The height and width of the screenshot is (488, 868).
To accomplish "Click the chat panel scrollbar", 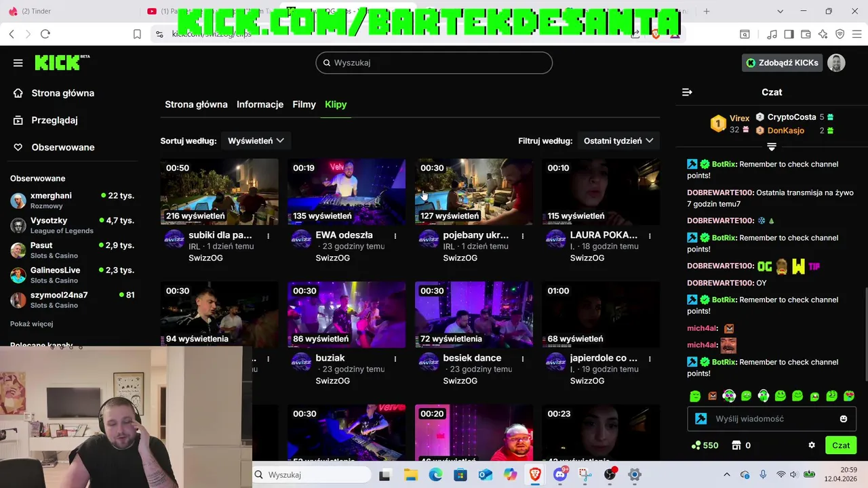I will click(x=865, y=333).
